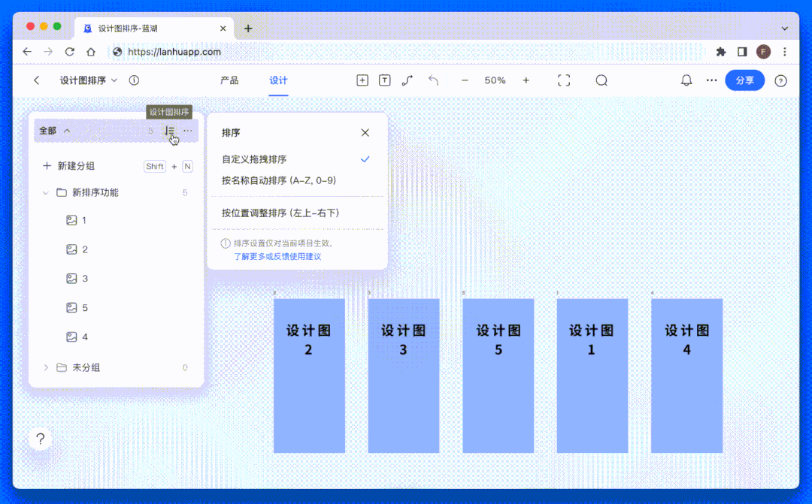The width and height of the screenshot is (812, 504).
Task: Click the undo arrow icon
Action: click(433, 80)
